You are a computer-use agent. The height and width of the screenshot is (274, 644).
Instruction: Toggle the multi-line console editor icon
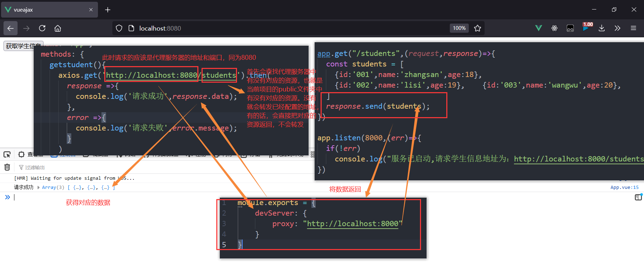(638, 197)
